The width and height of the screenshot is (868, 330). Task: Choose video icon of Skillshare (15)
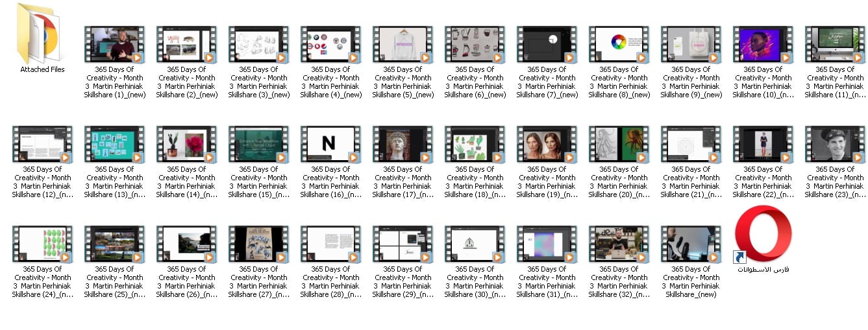pyautogui.click(x=259, y=145)
